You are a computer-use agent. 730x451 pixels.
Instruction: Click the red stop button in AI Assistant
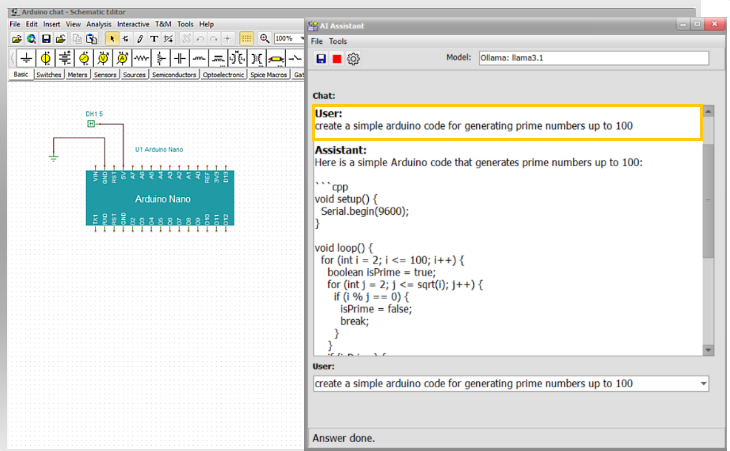coord(337,59)
